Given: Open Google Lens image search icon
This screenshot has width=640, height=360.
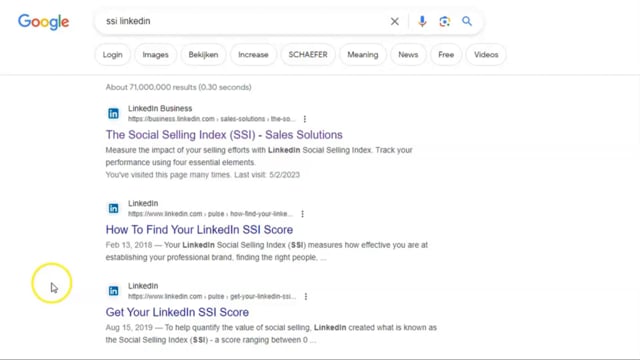Looking at the screenshot, I should 444,21.
